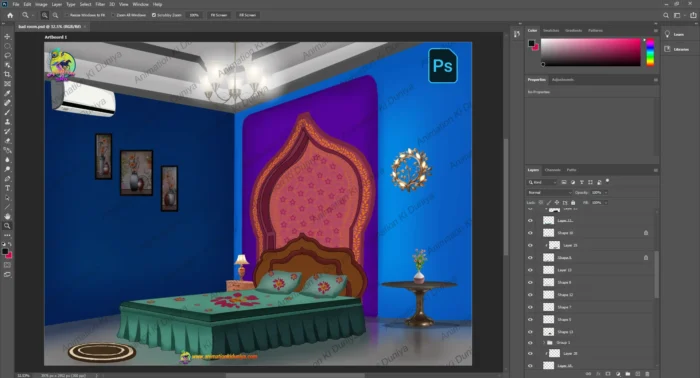This screenshot has width=700, height=378.
Task: Click the Fill Screen button
Action: coord(247,15)
